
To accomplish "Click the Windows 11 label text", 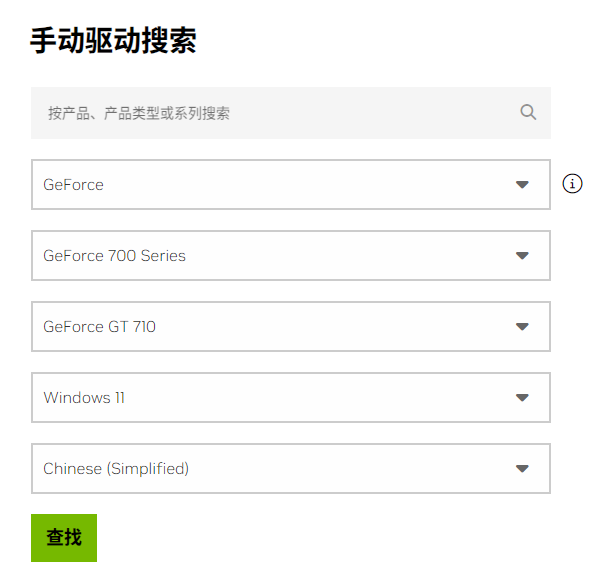I will [84, 398].
